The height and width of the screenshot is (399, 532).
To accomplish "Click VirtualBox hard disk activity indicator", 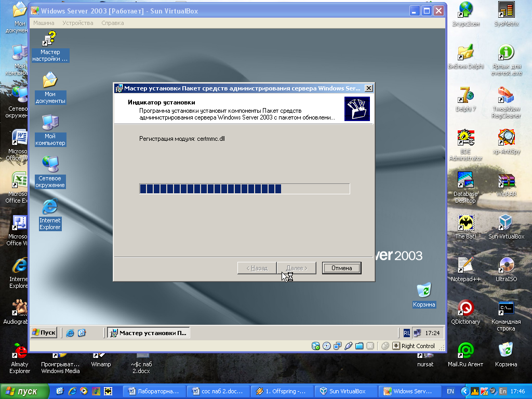I will click(315, 345).
